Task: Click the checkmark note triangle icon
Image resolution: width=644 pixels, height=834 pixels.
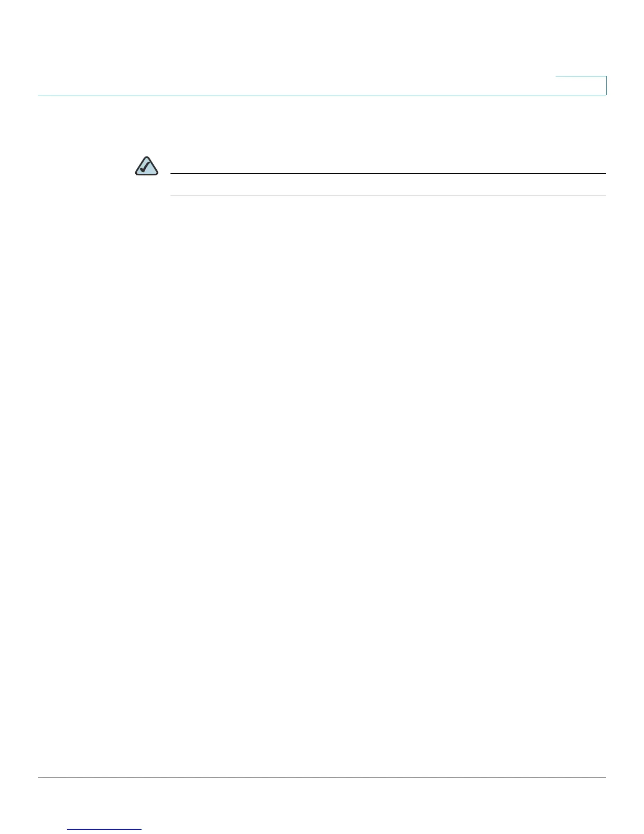Action: (x=147, y=166)
